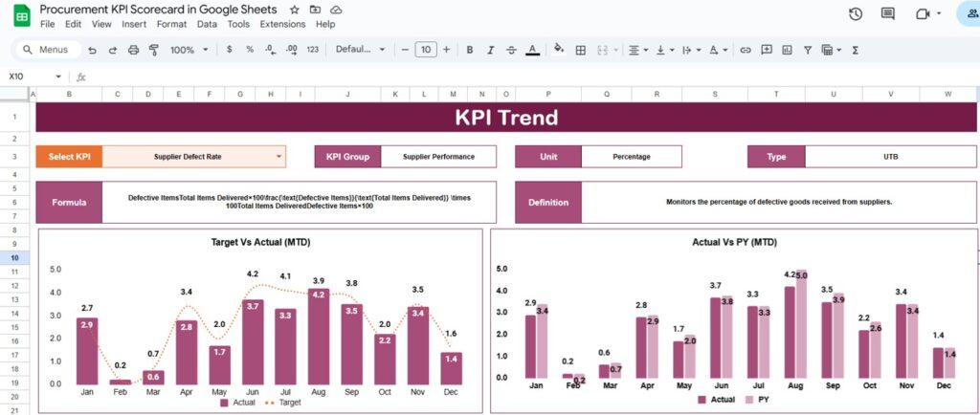980x415 pixels.
Task: Insert a comment
Action: (767, 50)
